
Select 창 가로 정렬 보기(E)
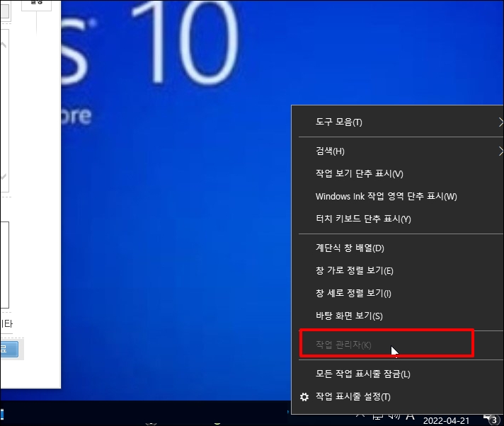click(x=397, y=270)
